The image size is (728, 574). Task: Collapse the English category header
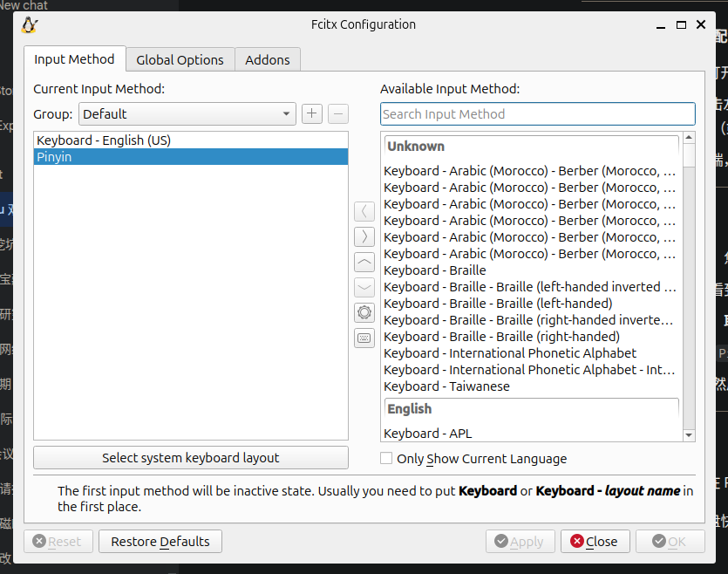pos(531,409)
